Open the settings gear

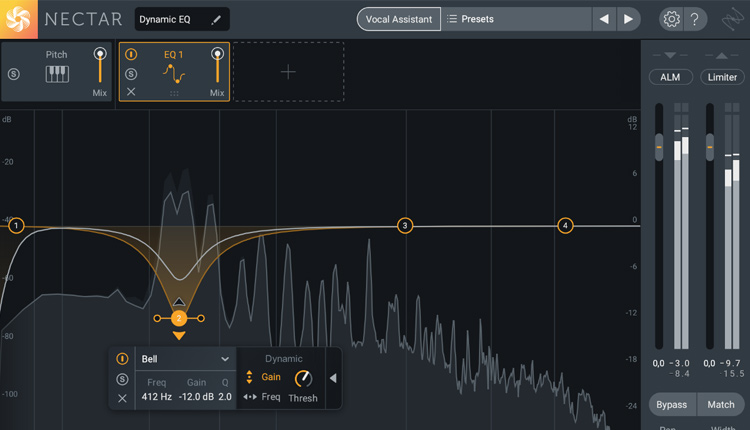[671, 19]
